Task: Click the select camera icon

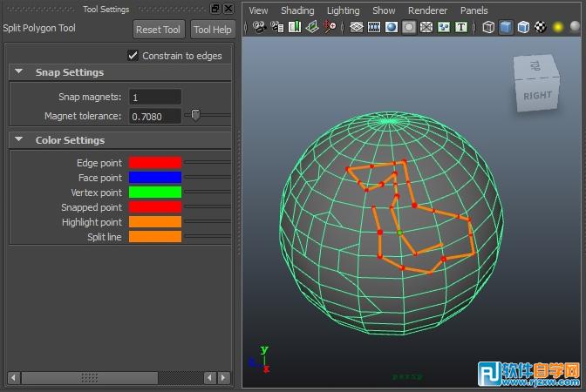Action: tap(259, 27)
